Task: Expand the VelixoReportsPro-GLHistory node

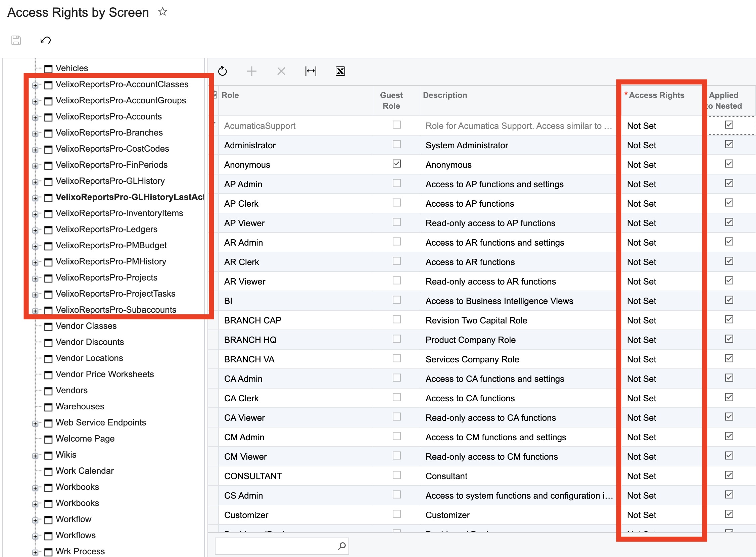Action: coord(35,182)
